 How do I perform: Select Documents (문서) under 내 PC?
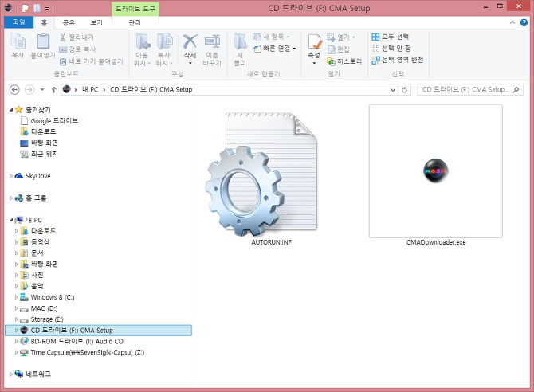click(32, 253)
